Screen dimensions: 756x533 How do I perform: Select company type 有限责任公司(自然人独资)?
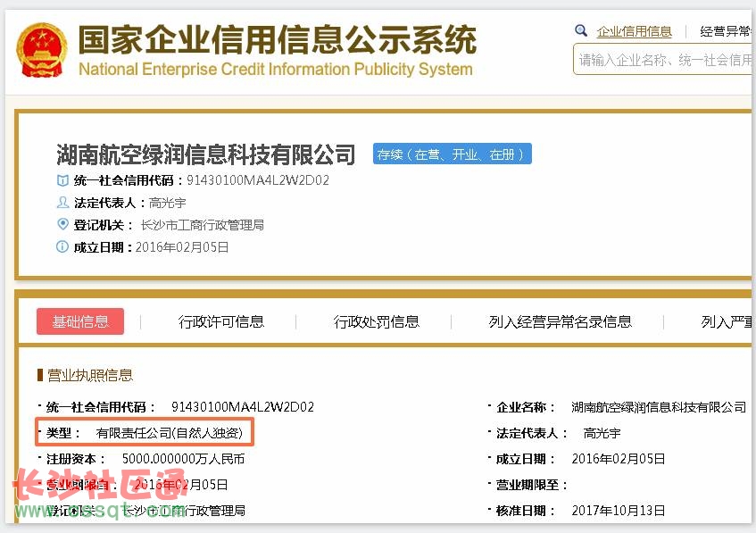click(170, 433)
